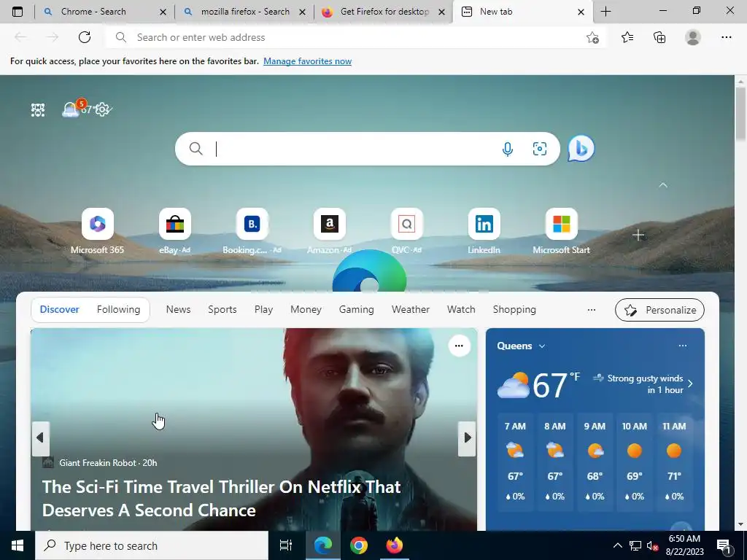Viewport: 747px width, 560px height.
Task: Select the Discover feed tab
Action: 60,309
